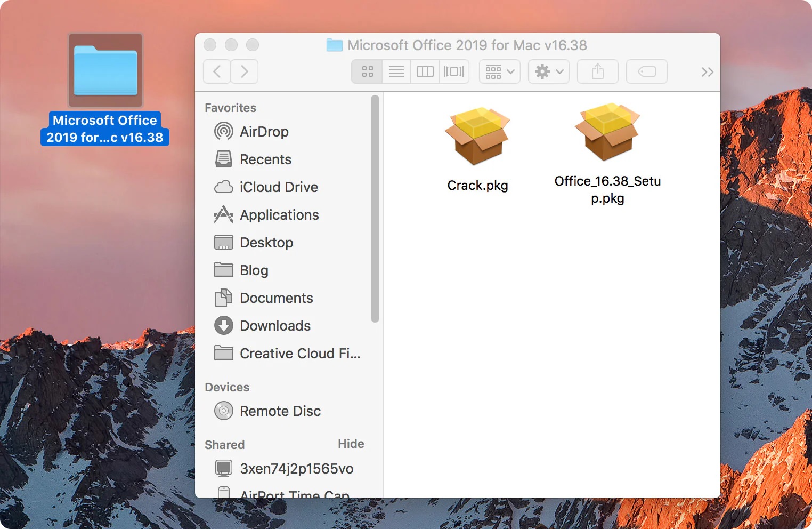Minimize the Finder window

click(x=231, y=45)
